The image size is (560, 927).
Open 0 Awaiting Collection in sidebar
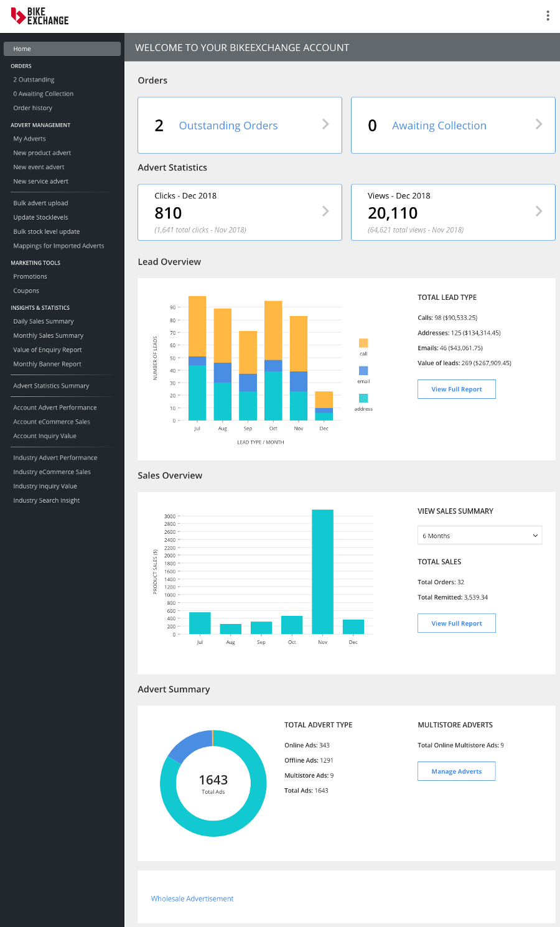point(44,94)
